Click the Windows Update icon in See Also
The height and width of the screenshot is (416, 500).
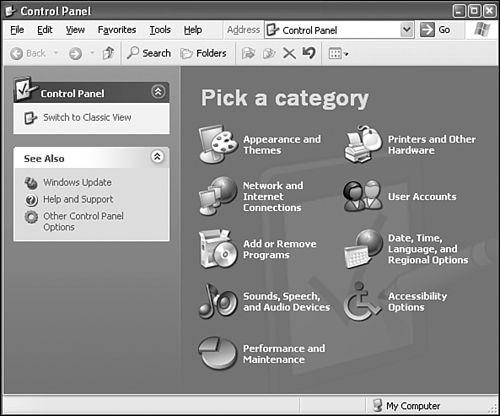tap(31, 183)
